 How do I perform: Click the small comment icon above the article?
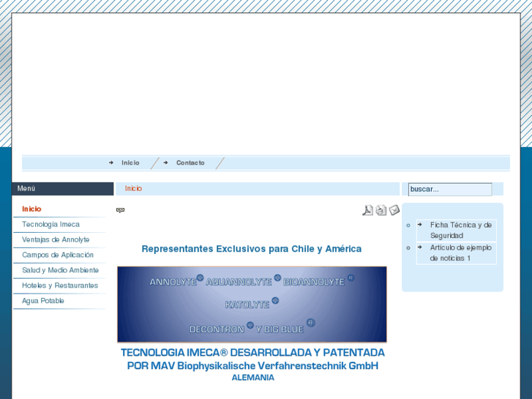(x=120, y=210)
